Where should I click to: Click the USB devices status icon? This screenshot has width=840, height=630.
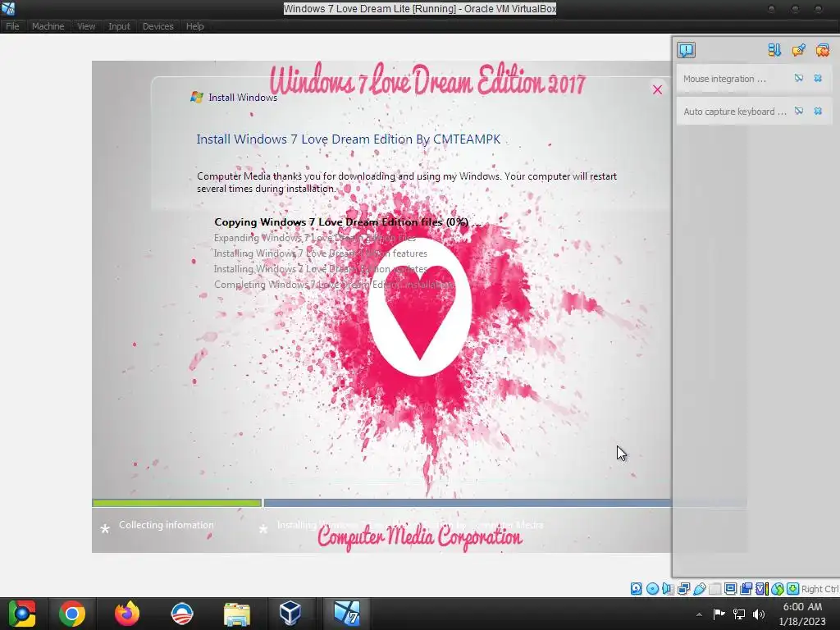699,589
